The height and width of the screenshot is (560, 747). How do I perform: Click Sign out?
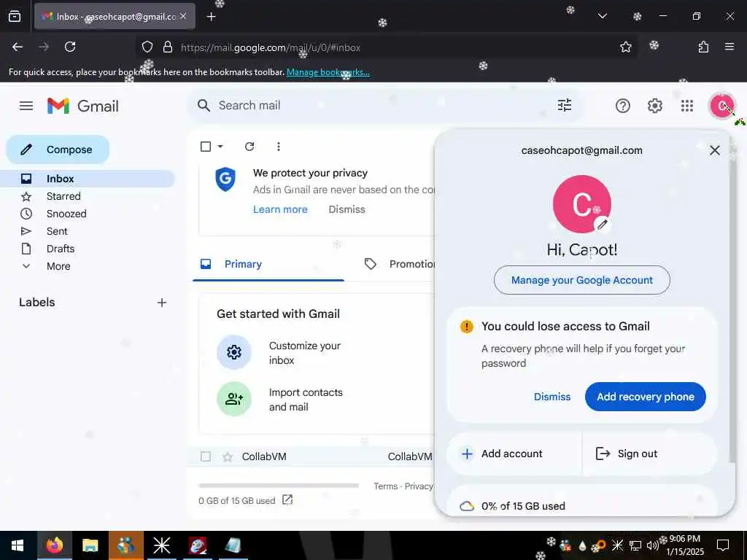click(649, 454)
